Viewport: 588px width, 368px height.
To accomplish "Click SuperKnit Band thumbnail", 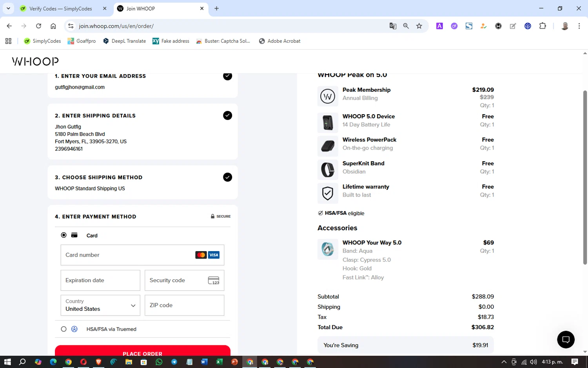I will click(x=328, y=169).
